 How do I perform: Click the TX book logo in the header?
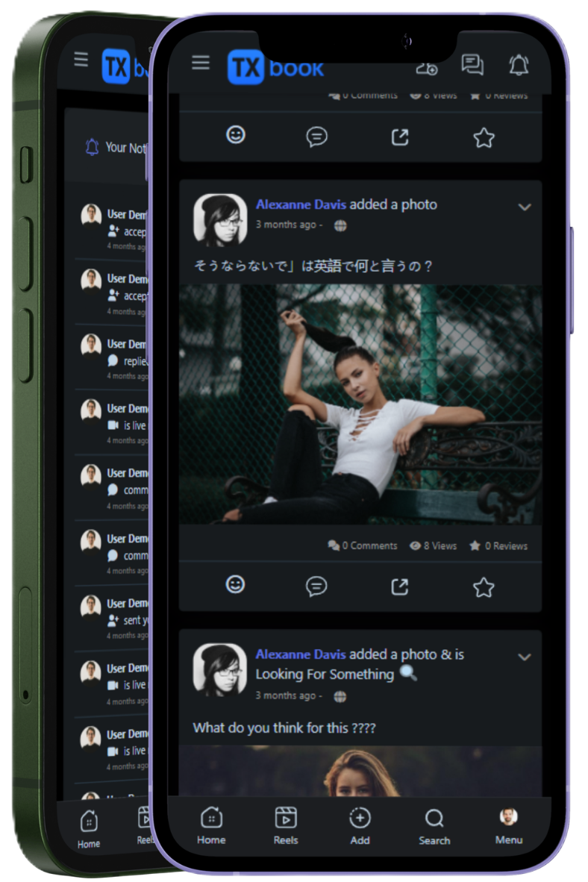click(275, 67)
